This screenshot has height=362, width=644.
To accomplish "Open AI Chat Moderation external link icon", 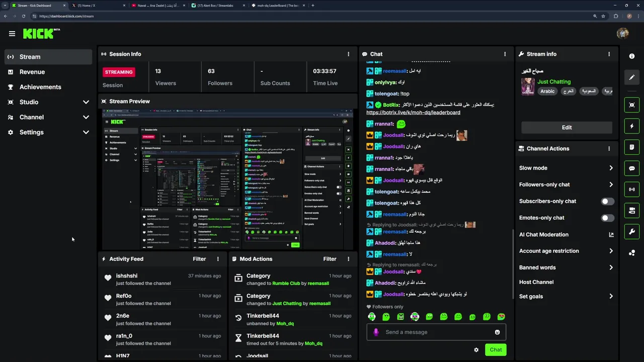I will coord(611,235).
